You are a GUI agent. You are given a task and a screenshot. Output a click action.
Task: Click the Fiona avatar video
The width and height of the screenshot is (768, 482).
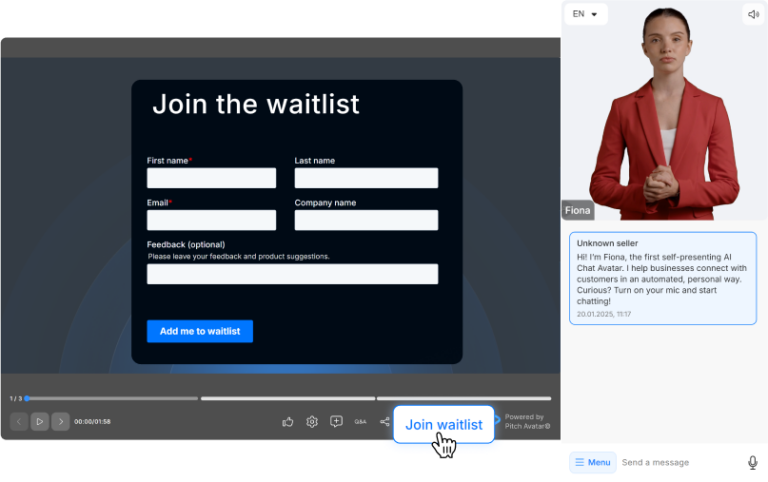click(665, 110)
